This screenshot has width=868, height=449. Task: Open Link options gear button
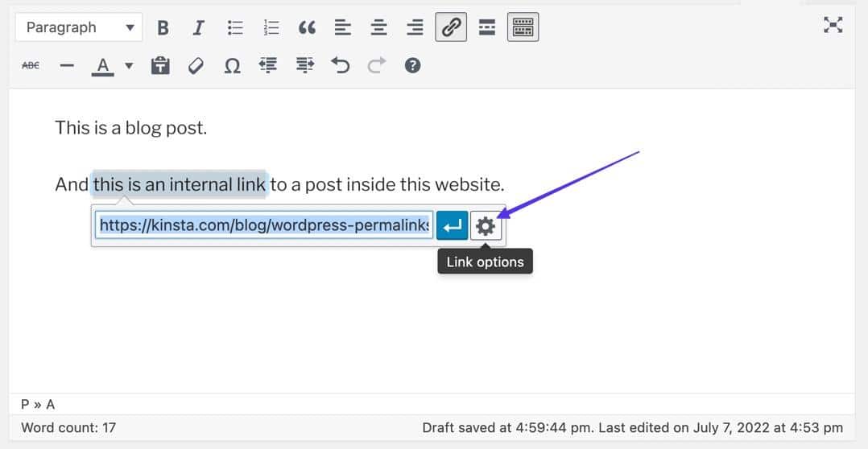tap(486, 227)
